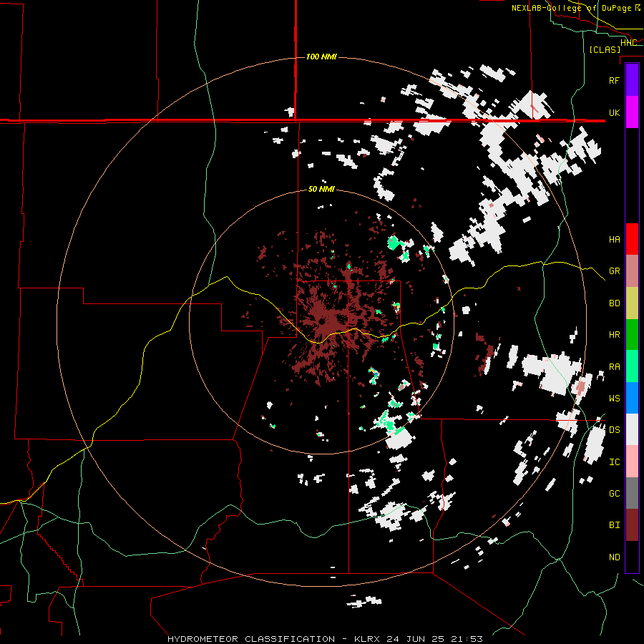The image size is (644, 644).
Task: Select the GR legend color block
Action: [x=632, y=271]
